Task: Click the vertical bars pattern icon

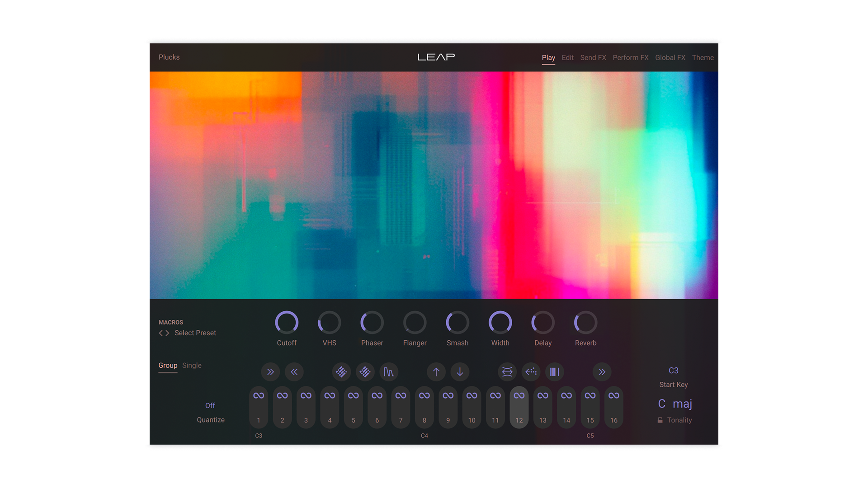Action: click(x=554, y=372)
